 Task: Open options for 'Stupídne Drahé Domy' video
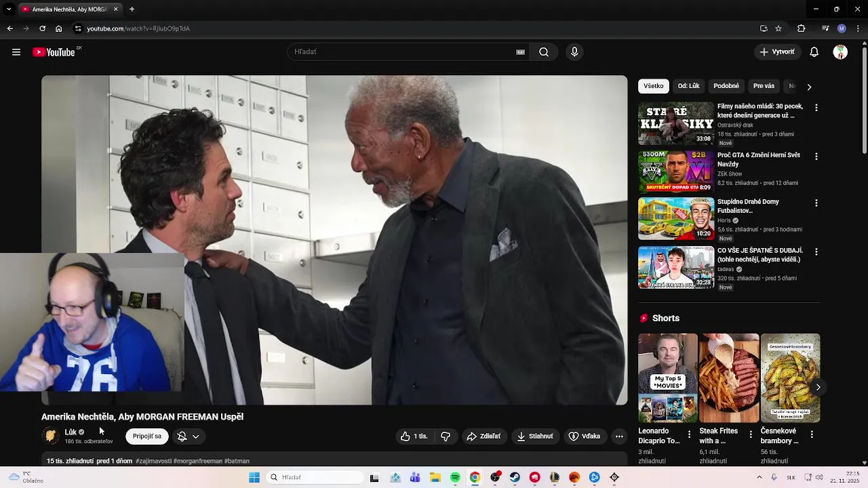point(816,203)
